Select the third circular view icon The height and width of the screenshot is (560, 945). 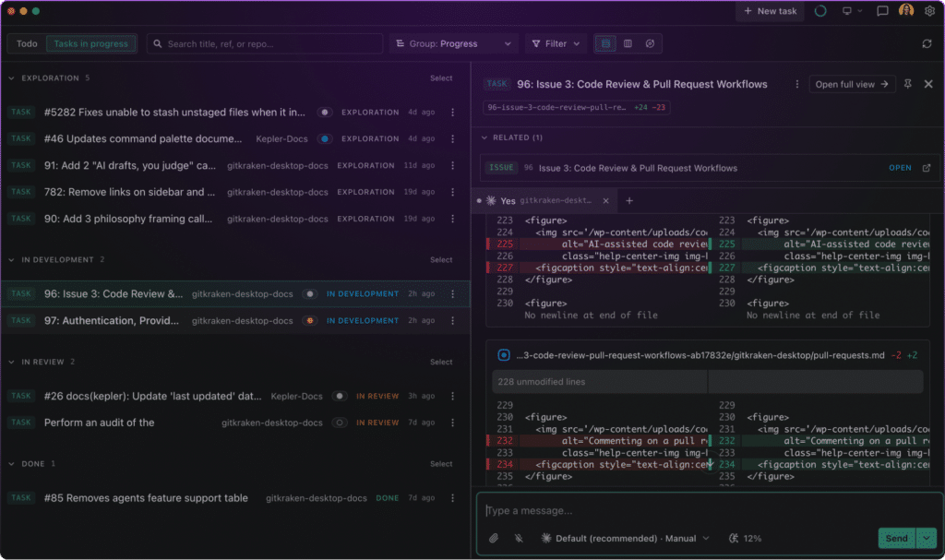[x=650, y=43]
